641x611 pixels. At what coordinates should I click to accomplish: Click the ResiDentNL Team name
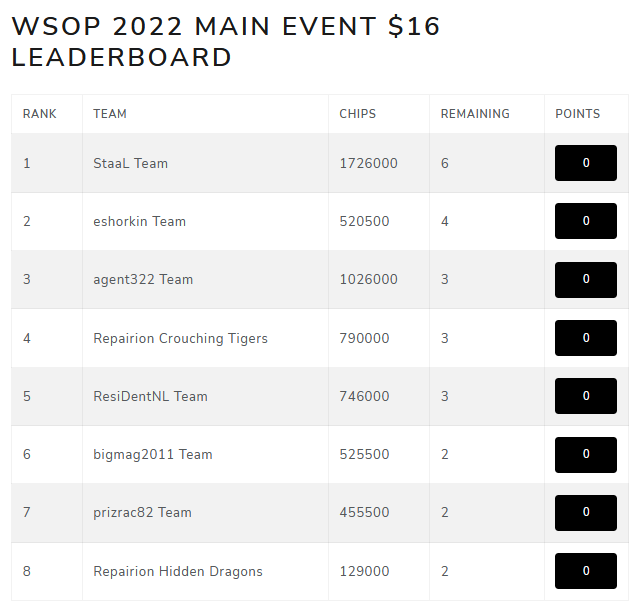click(150, 396)
